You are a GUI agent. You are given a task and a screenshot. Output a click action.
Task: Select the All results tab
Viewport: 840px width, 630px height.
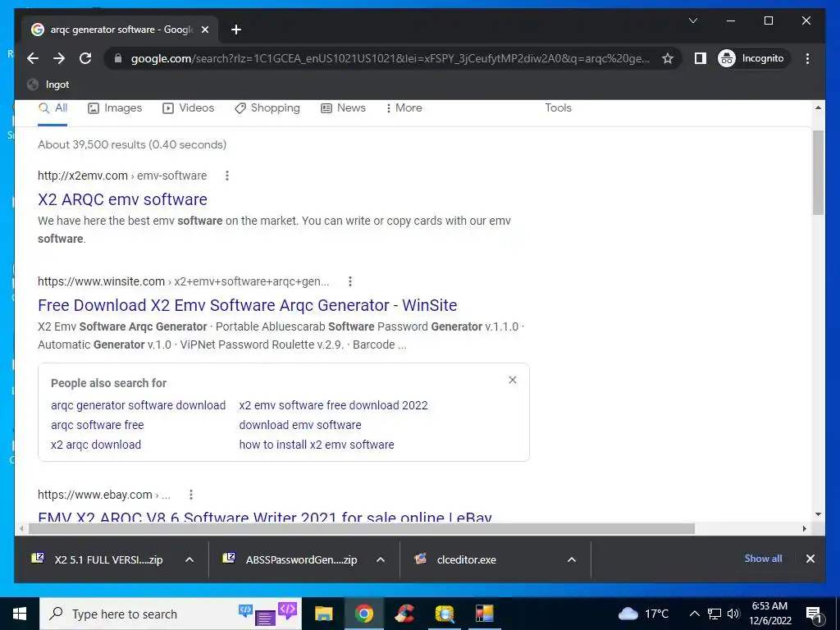coord(52,108)
